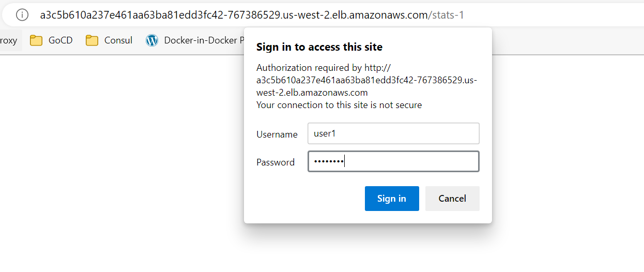644x272 pixels.
Task: Click the amazonaws.com domain in address bar
Action: (x=388, y=15)
